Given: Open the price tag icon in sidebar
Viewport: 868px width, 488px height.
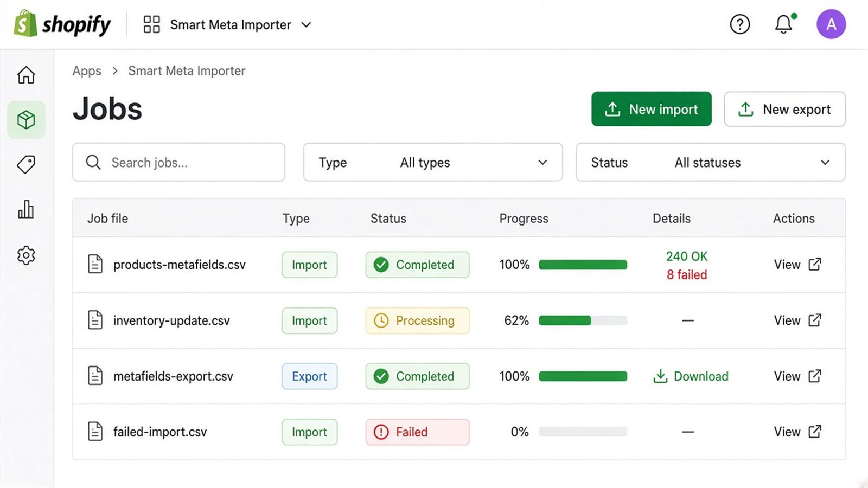Looking at the screenshot, I should coord(26,164).
